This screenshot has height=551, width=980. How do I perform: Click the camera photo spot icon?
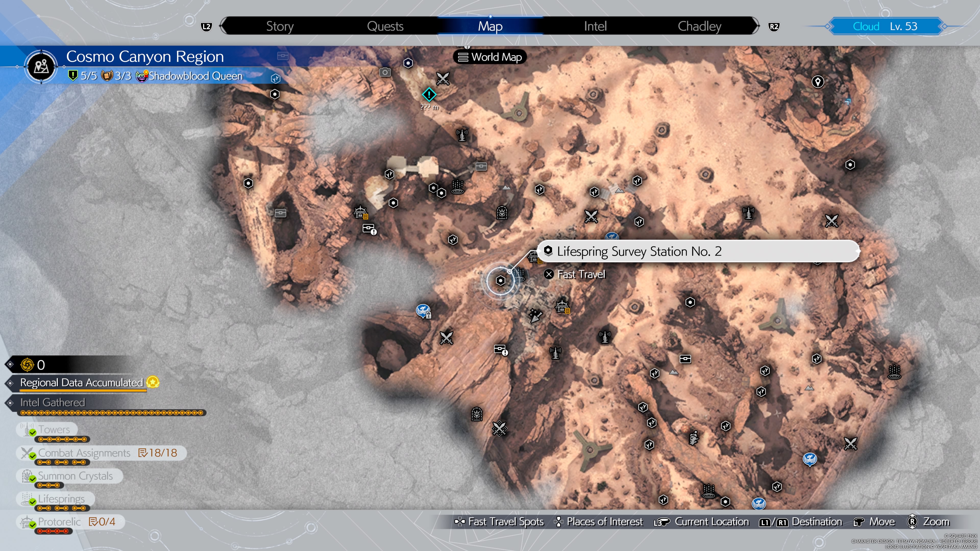coord(385,72)
